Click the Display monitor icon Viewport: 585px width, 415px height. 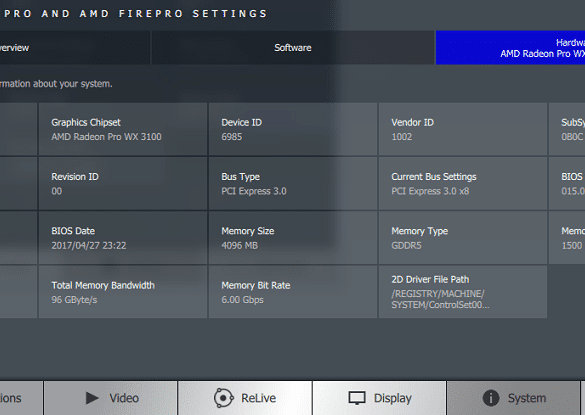pyautogui.click(x=357, y=398)
